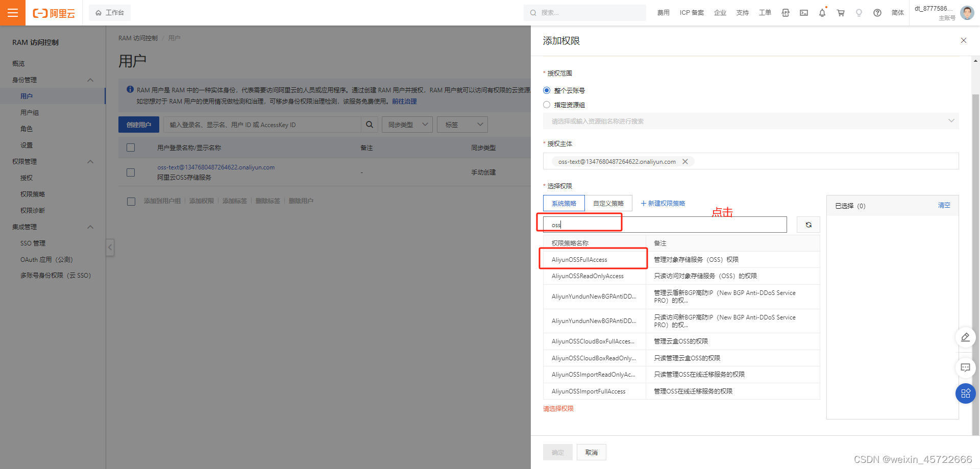This screenshot has width=980, height=469.
Task: Click the user search magnifier icon
Action: 370,125
